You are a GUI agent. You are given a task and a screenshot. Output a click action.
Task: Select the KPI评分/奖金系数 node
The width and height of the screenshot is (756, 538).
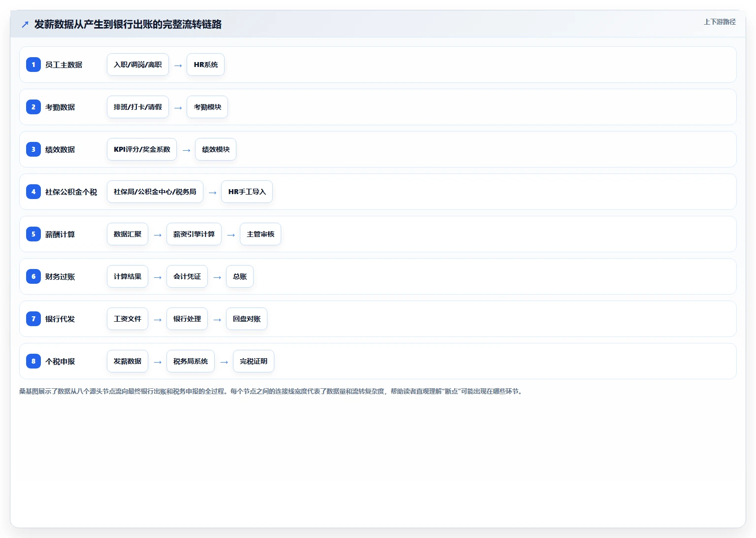[x=142, y=149]
